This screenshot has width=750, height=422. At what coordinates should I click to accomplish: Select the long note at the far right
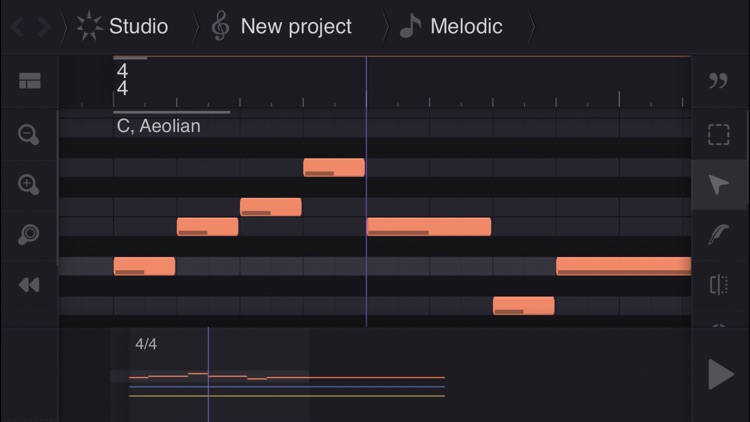pos(622,266)
